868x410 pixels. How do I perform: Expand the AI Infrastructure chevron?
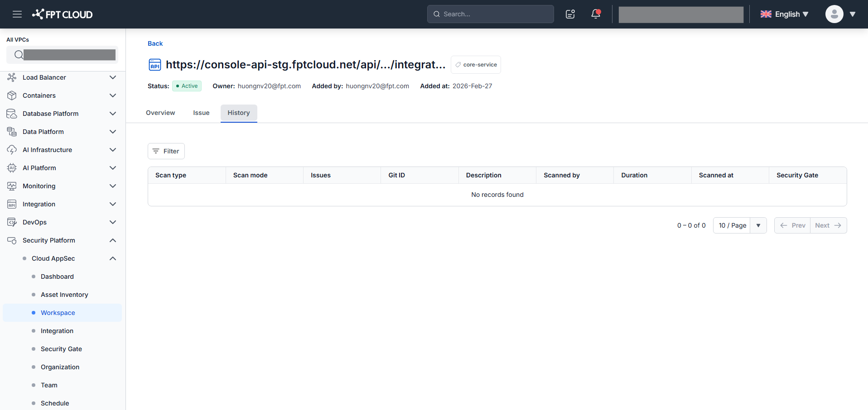pos(113,150)
